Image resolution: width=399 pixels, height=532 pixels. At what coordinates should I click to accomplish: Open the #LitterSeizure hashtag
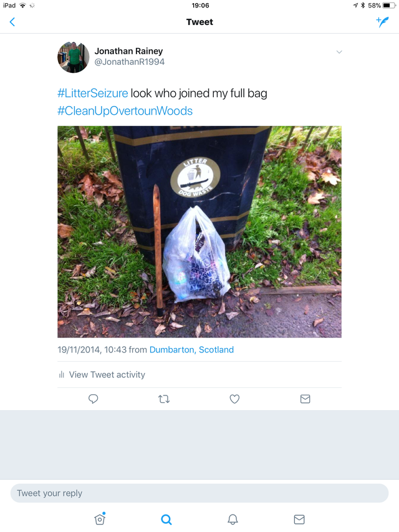click(93, 94)
